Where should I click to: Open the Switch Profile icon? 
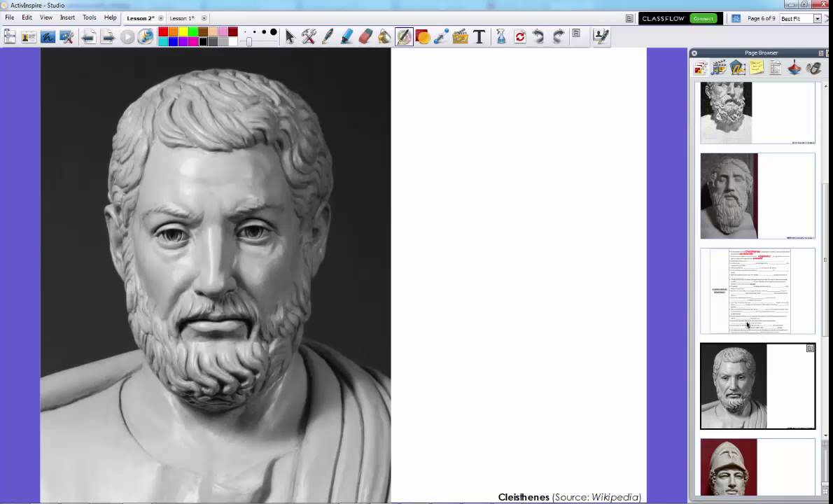point(29,36)
